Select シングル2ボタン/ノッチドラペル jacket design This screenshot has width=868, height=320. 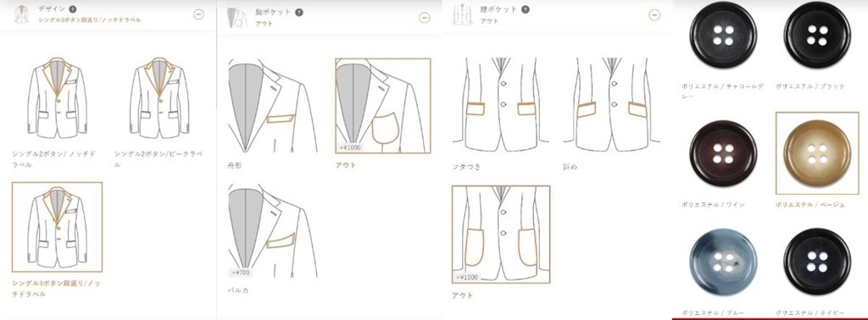click(58, 98)
